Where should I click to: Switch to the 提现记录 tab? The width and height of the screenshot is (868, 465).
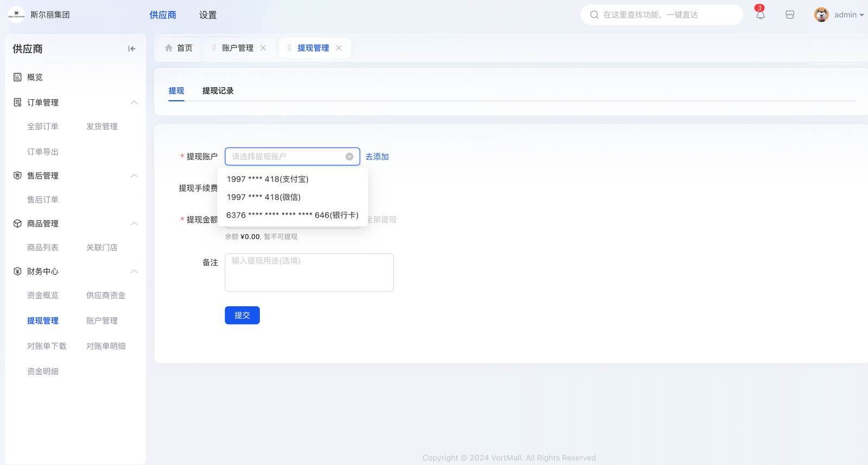tap(218, 91)
